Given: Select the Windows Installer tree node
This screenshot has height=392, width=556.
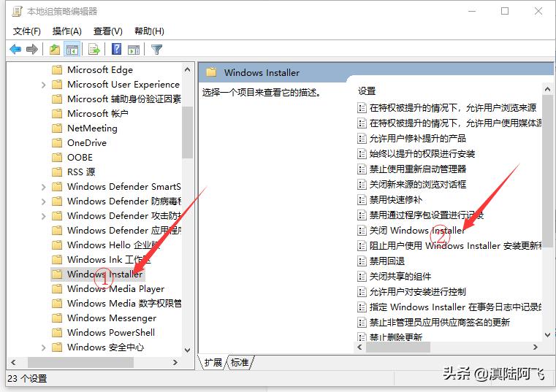Looking at the screenshot, I should tap(105, 274).
